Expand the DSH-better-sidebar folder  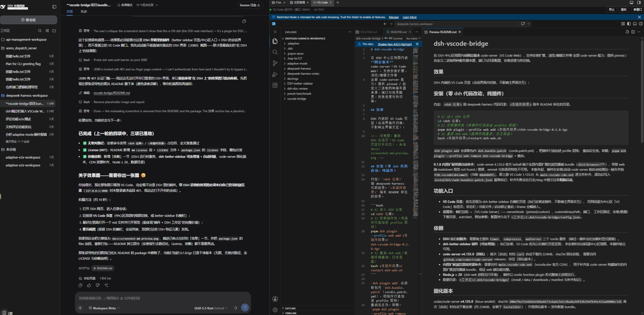300,83
